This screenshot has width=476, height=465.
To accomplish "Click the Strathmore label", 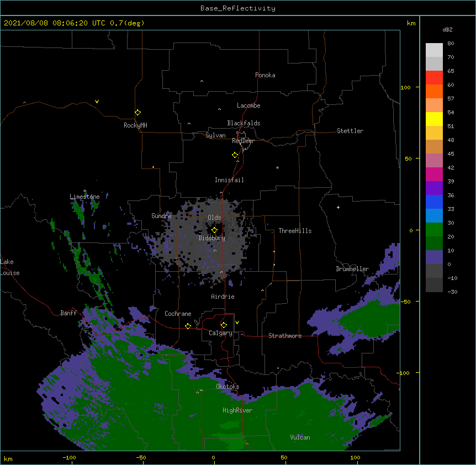I will pos(285,336).
